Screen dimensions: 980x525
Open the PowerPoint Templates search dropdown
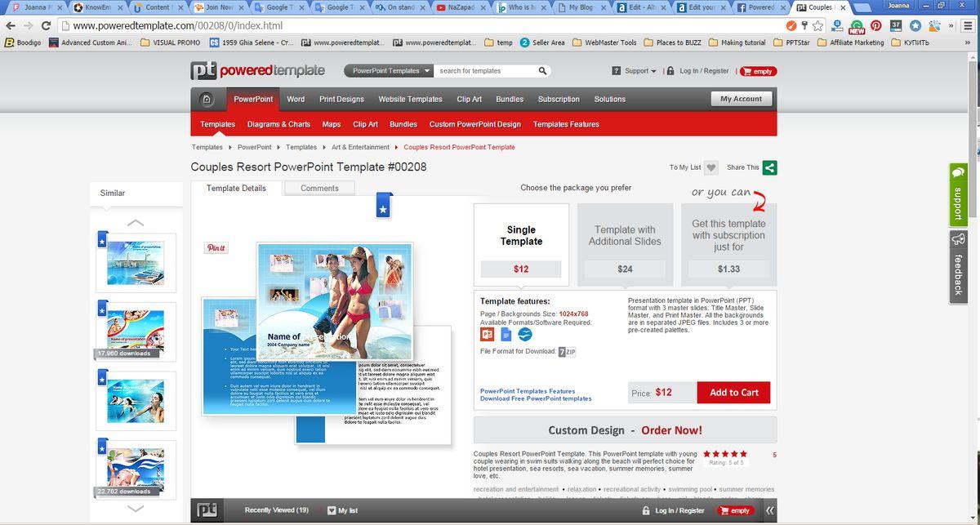(390, 71)
